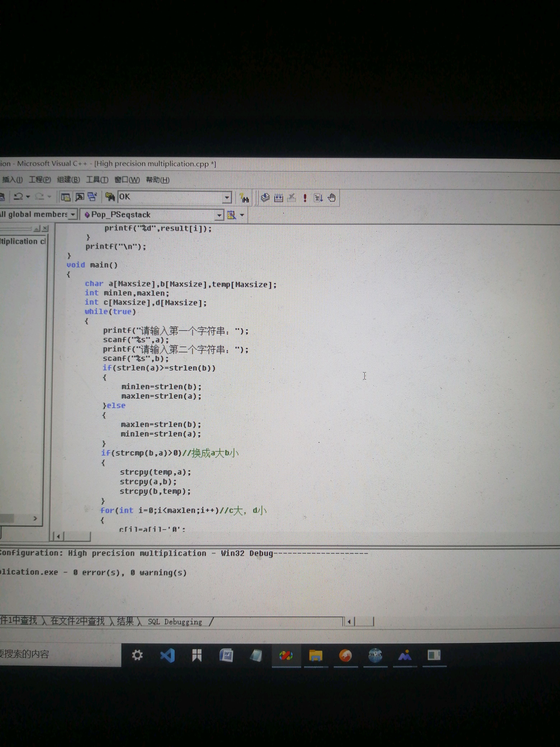Expand the Find combo box arrow
This screenshot has height=747, width=560.
[227, 198]
